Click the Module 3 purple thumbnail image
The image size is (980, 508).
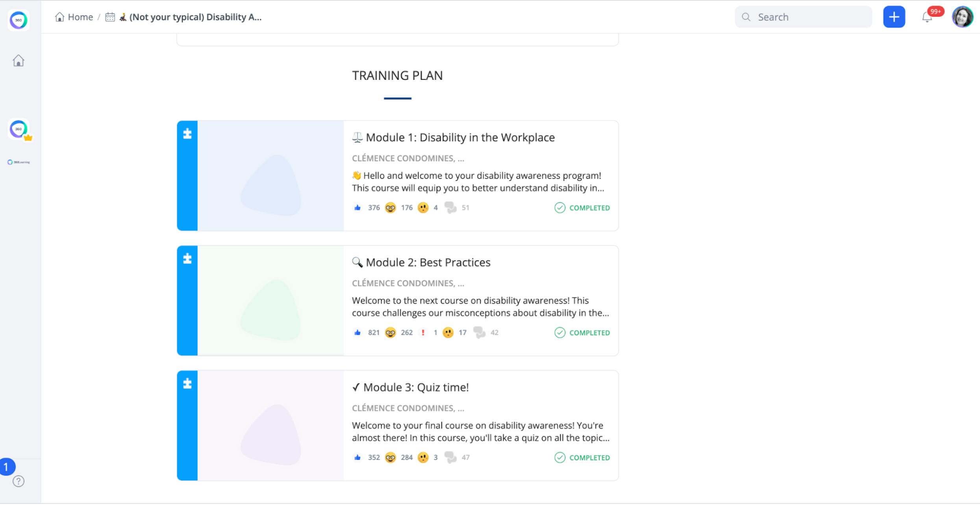pyautogui.click(x=270, y=426)
